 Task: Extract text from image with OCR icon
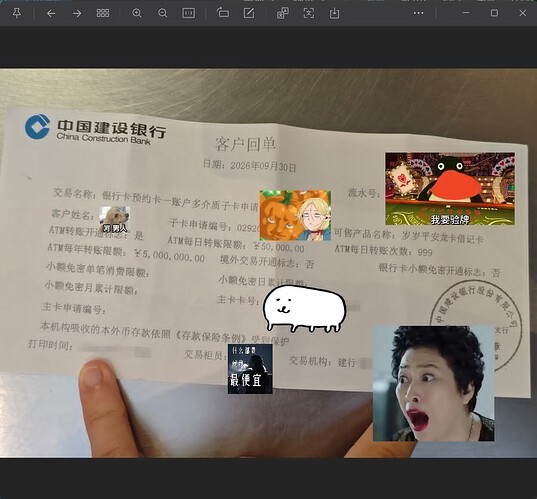(309, 13)
